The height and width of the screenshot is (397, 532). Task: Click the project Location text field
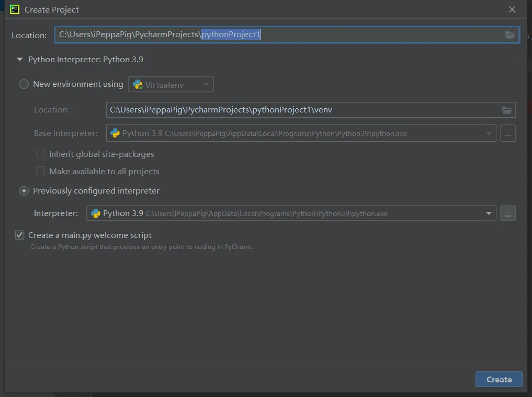pos(287,35)
